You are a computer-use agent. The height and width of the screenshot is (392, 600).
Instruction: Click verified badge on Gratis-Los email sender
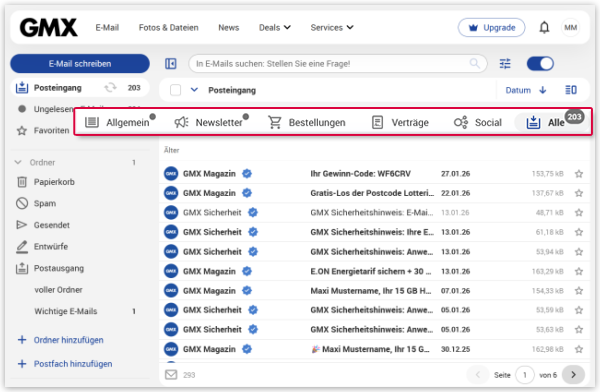pos(247,193)
